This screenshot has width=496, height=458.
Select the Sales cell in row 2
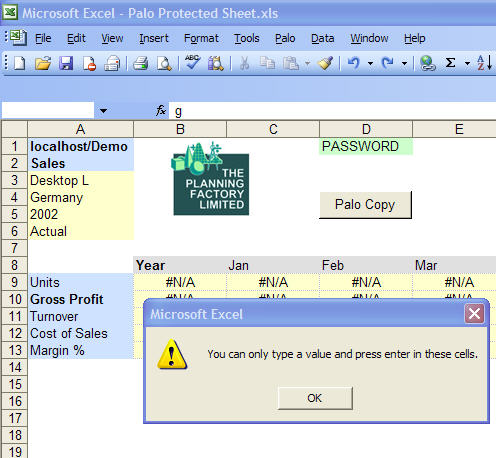[81, 163]
